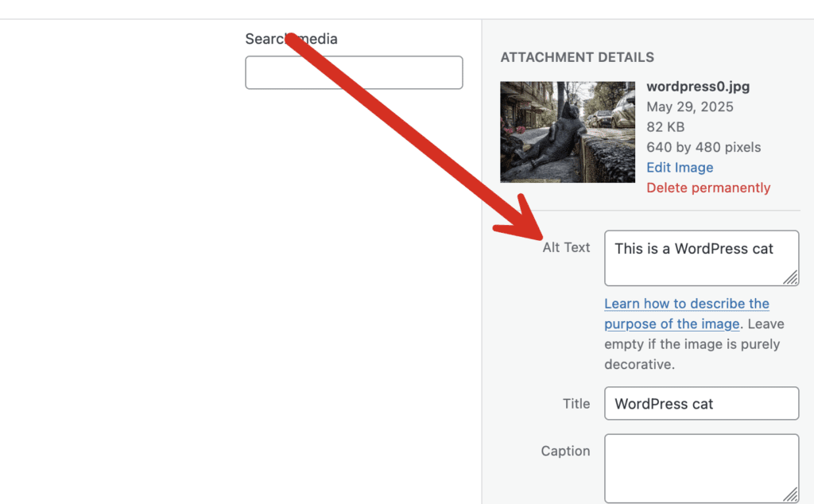
Task: Click the Alt Text field label
Action: pyautogui.click(x=566, y=247)
